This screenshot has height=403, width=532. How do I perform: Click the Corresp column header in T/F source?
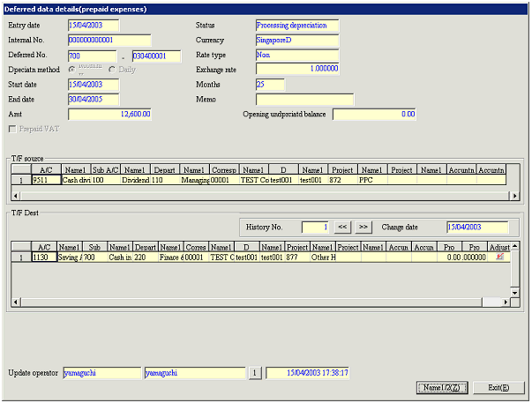[224, 170]
